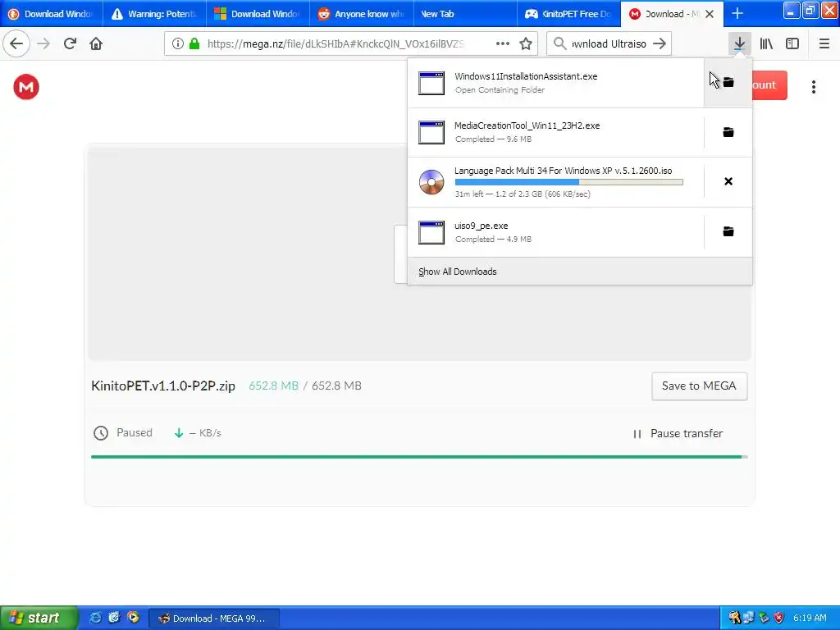Click the green MEGA transfer progress bar

point(419,457)
